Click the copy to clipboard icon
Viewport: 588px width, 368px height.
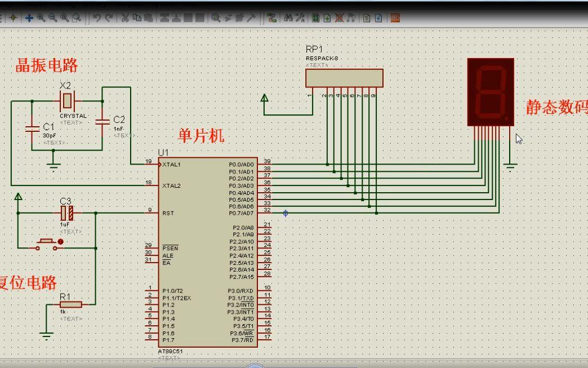(x=137, y=17)
